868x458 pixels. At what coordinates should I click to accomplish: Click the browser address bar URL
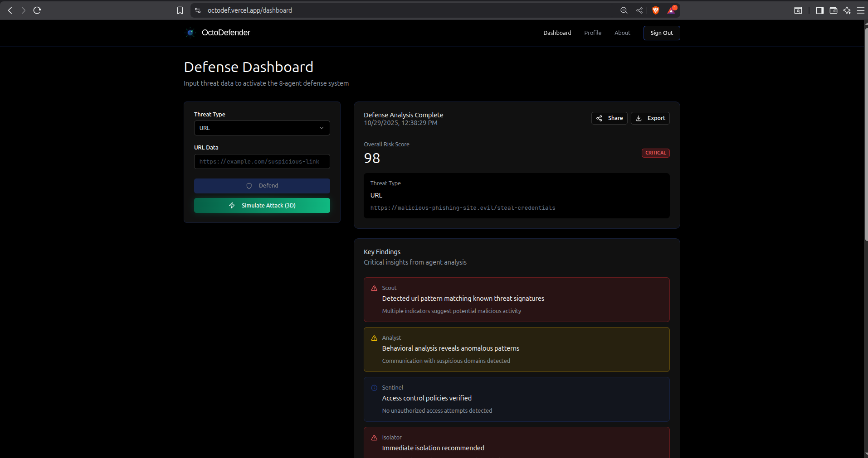click(250, 10)
